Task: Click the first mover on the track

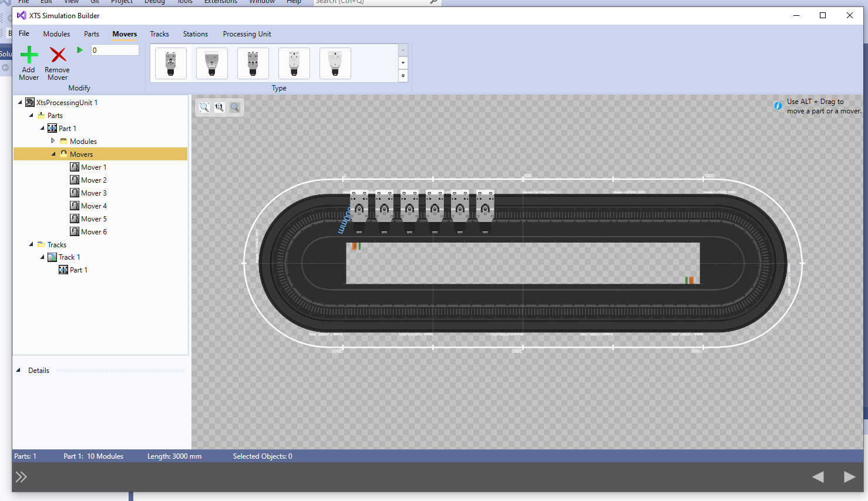Action: click(359, 211)
